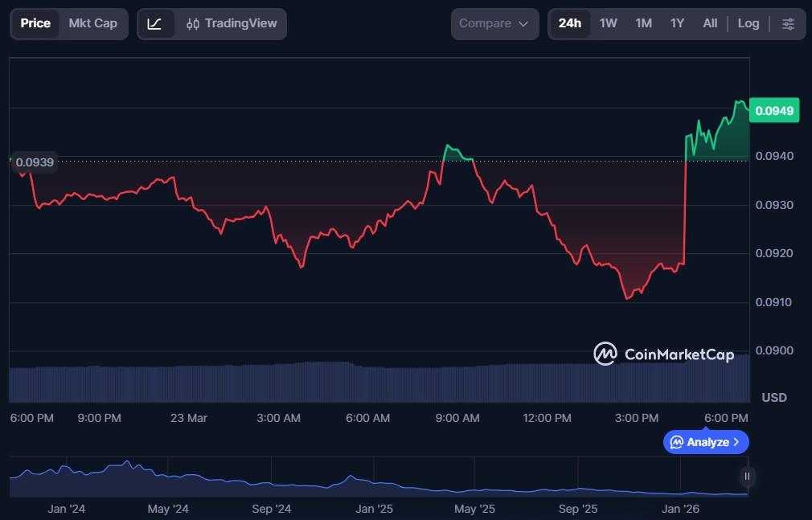Select the 1W time range tab
Image resolution: width=812 pixels, height=520 pixels.
[609, 24]
